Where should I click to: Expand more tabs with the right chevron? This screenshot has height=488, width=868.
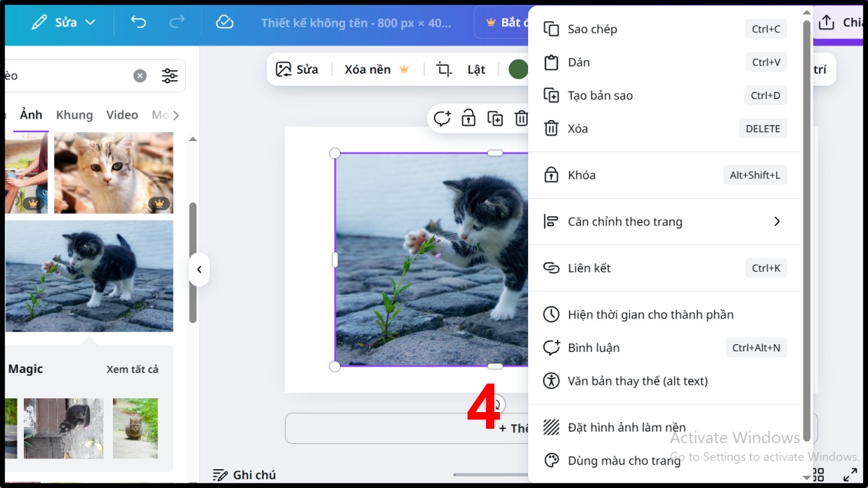tap(176, 115)
